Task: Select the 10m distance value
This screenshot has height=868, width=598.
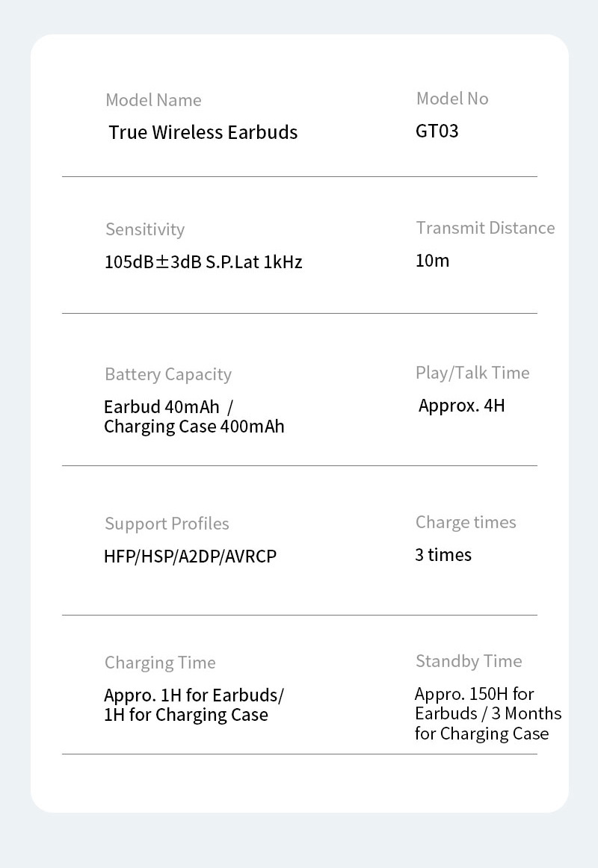Action: tap(432, 261)
